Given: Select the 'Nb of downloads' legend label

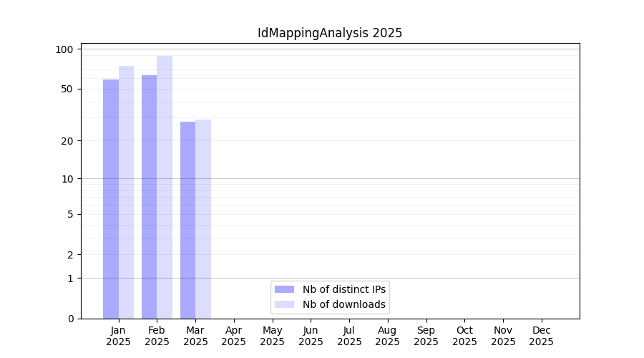Looking at the screenshot, I should (x=344, y=304).
